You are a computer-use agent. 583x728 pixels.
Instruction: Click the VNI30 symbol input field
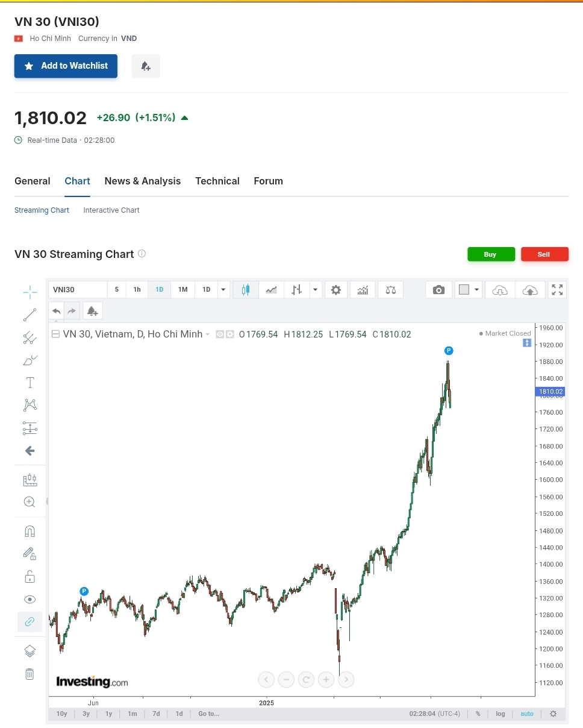tap(78, 290)
